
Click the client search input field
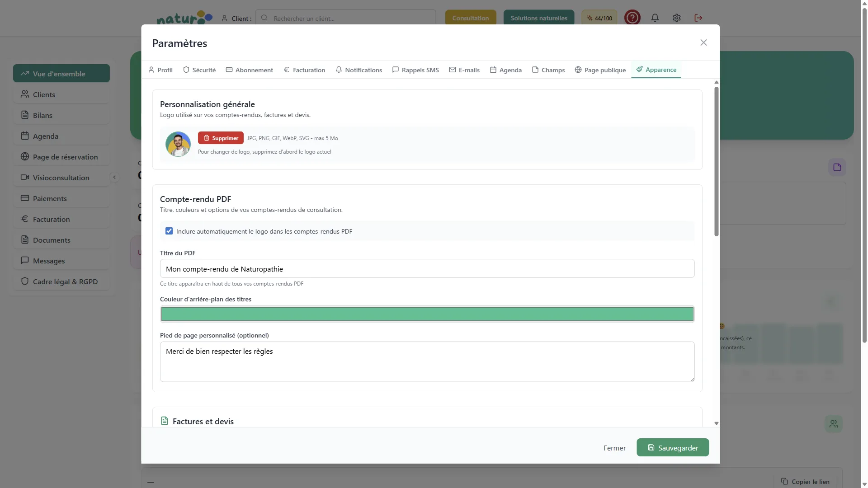(x=346, y=18)
